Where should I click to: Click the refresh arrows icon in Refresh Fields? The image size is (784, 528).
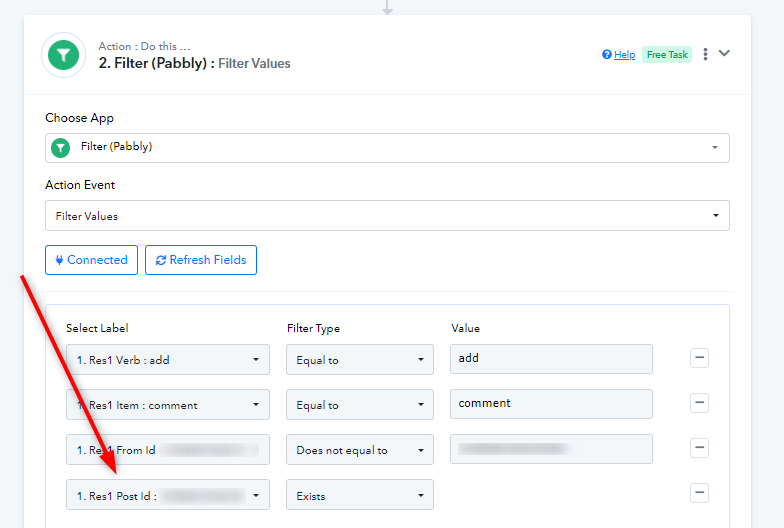click(160, 260)
